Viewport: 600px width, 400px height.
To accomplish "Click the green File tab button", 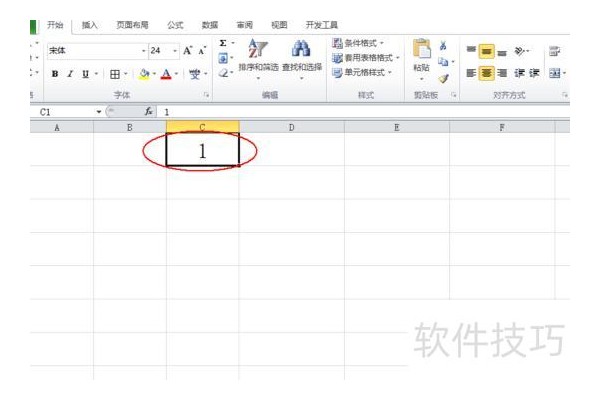I will coord(33,27).
